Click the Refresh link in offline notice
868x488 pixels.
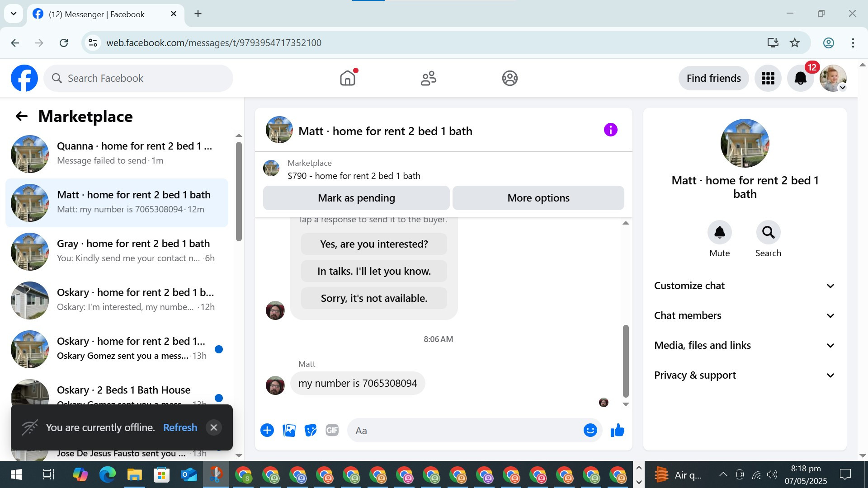point(180,427)
